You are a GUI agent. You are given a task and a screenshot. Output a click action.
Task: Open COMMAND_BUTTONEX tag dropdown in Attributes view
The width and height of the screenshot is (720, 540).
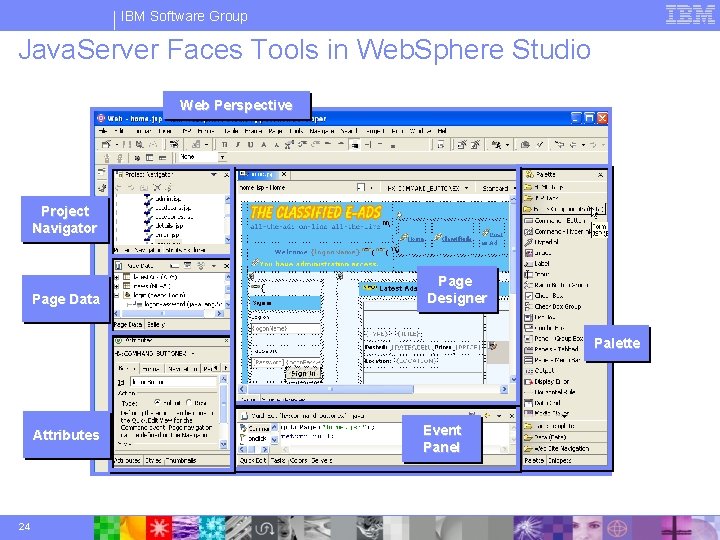coord(192,353)
